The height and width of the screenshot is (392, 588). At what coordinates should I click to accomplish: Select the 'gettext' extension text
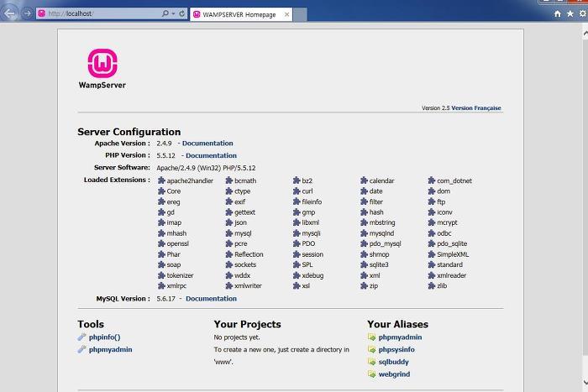click(244, 212)
